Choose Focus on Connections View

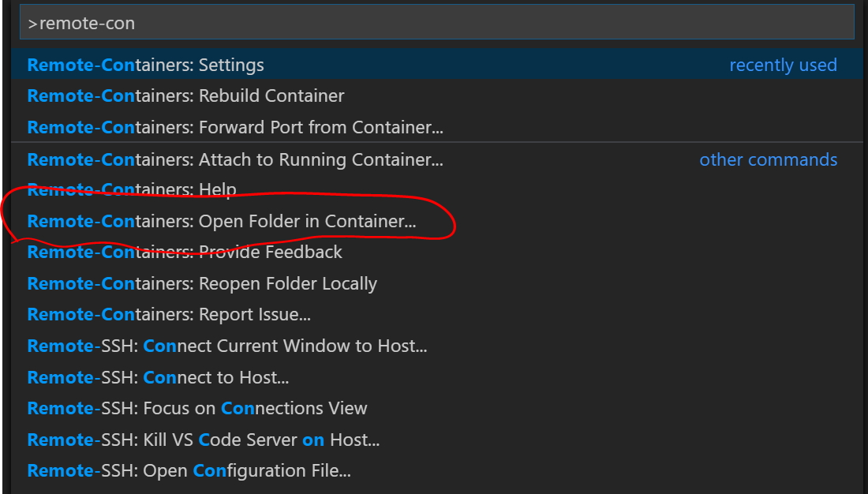coord(205,408)
